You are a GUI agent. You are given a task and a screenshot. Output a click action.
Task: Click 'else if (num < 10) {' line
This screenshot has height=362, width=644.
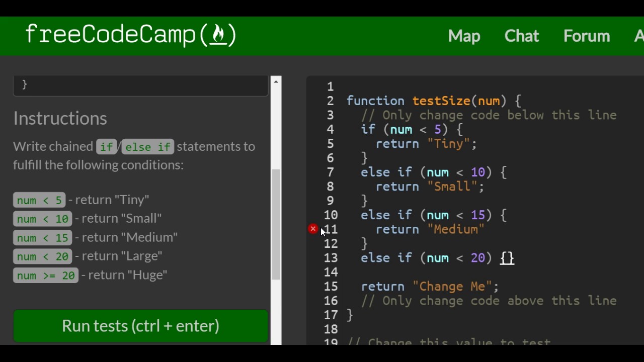tap(434, 172)
